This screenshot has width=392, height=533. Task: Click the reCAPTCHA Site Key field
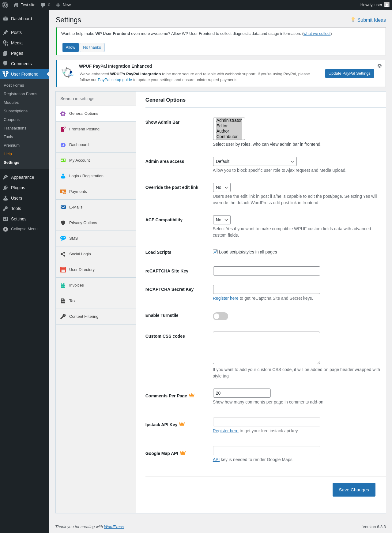coord(266,271)
